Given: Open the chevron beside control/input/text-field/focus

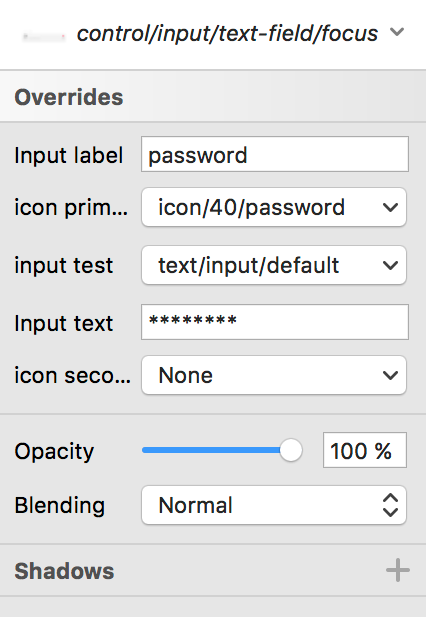Looking at the screenshot, I should click(397, 31).
